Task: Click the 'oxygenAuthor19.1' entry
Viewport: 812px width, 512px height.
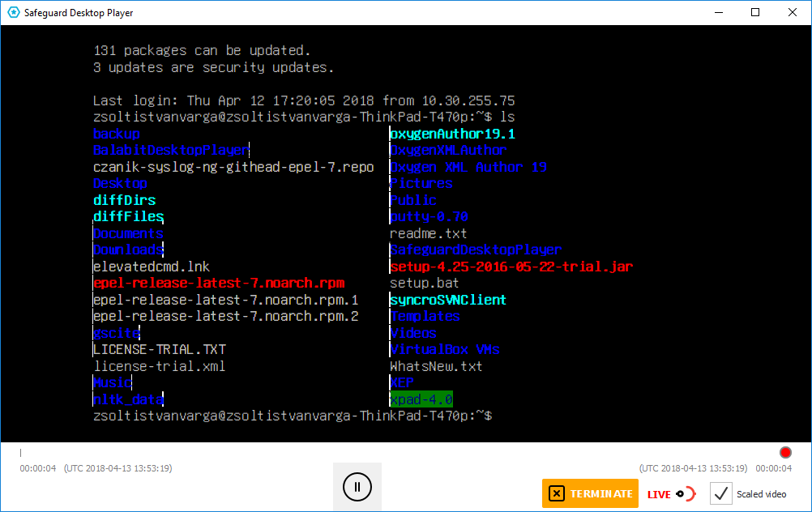Action: click(x=453, y=134)
